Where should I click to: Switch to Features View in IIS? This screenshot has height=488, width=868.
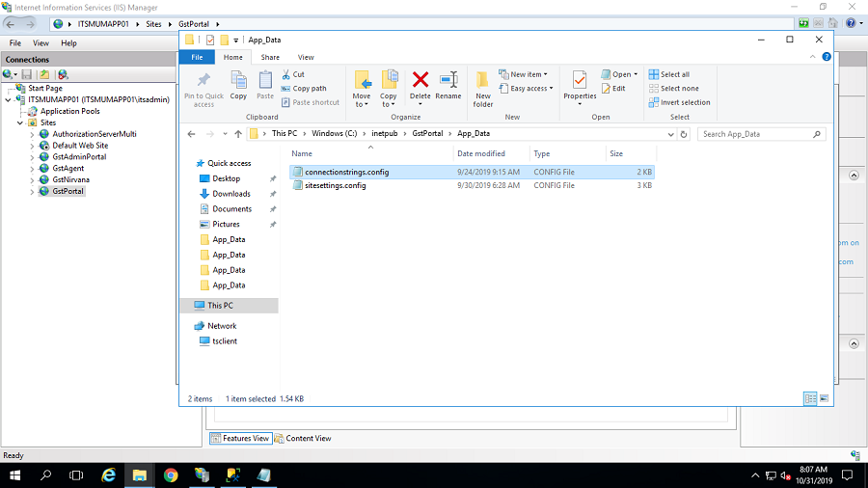(240, 438)
